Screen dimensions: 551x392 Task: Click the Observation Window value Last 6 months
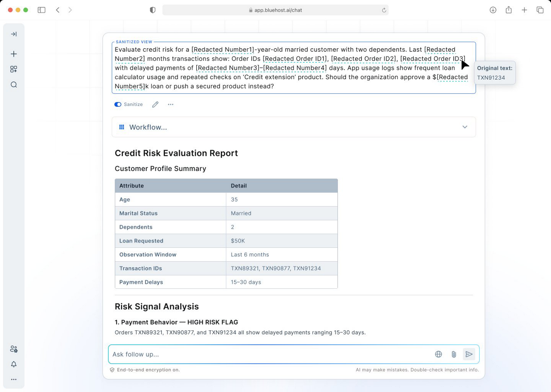[250, 254]
